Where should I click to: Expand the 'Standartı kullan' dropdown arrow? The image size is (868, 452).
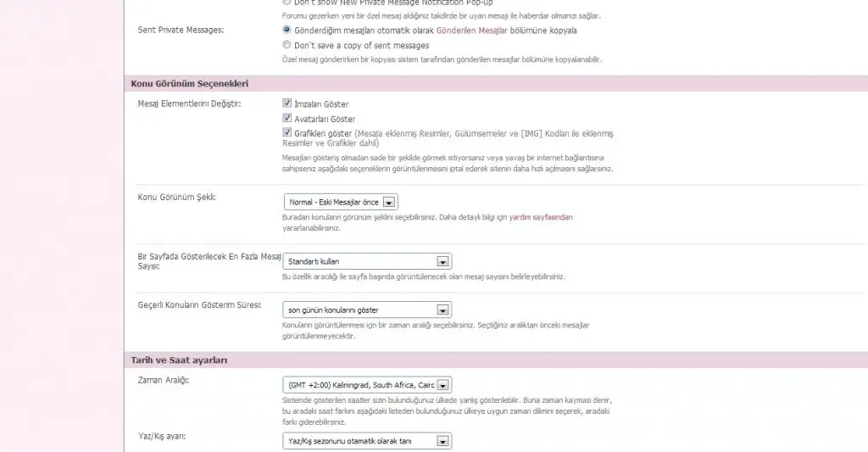(x=442, y=261)
